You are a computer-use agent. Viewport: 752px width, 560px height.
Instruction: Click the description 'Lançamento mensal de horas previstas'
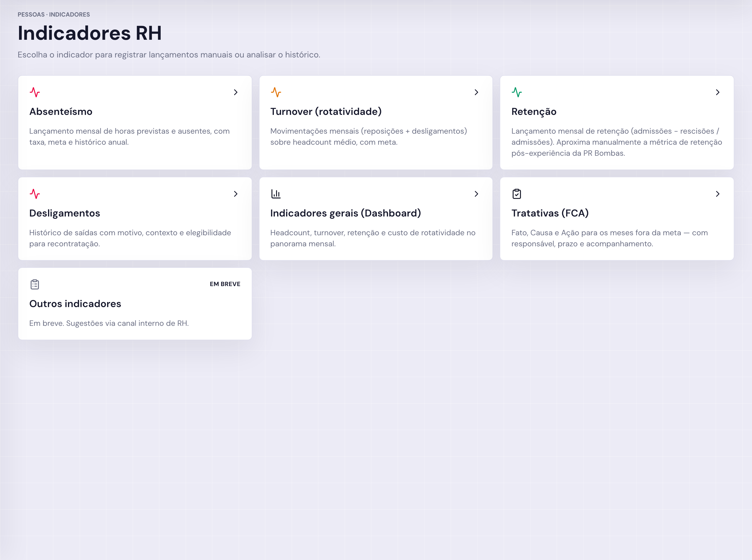click(129, 137)
